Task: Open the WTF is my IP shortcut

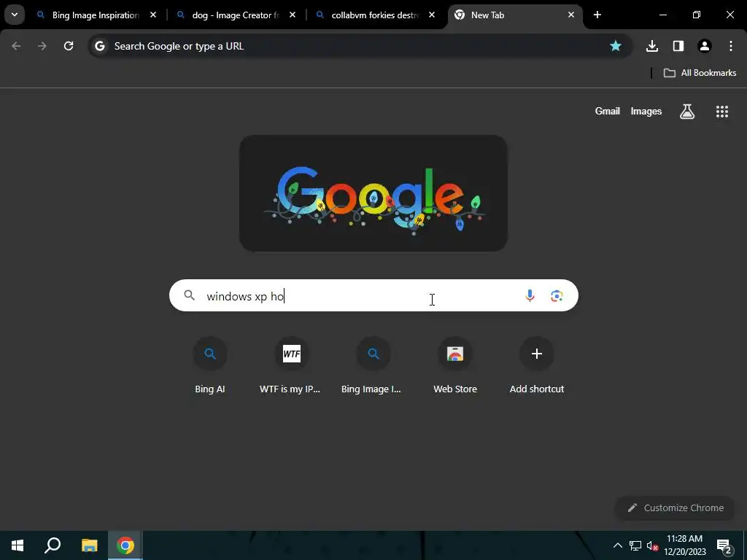Action: click(x=291, y=366)
